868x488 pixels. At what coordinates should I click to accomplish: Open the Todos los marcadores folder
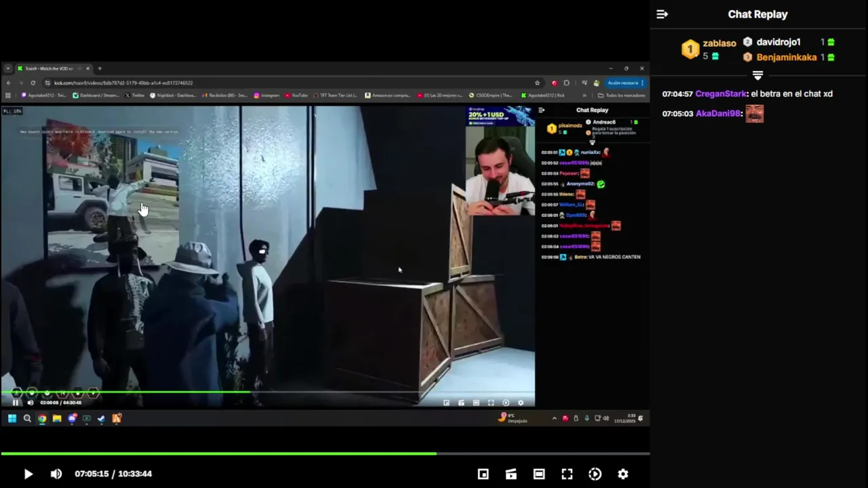[x=621, y=95]
